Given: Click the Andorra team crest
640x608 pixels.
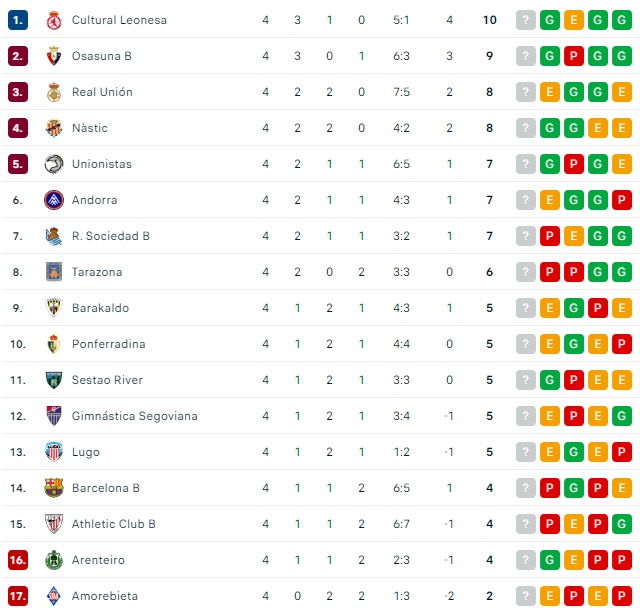Looking at the screenshot, I should [x=54, y=200].
